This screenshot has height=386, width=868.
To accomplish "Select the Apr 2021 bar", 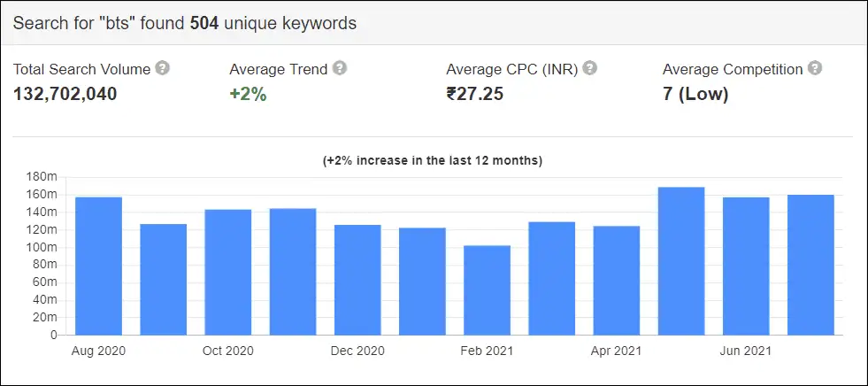I will point(617,281).
